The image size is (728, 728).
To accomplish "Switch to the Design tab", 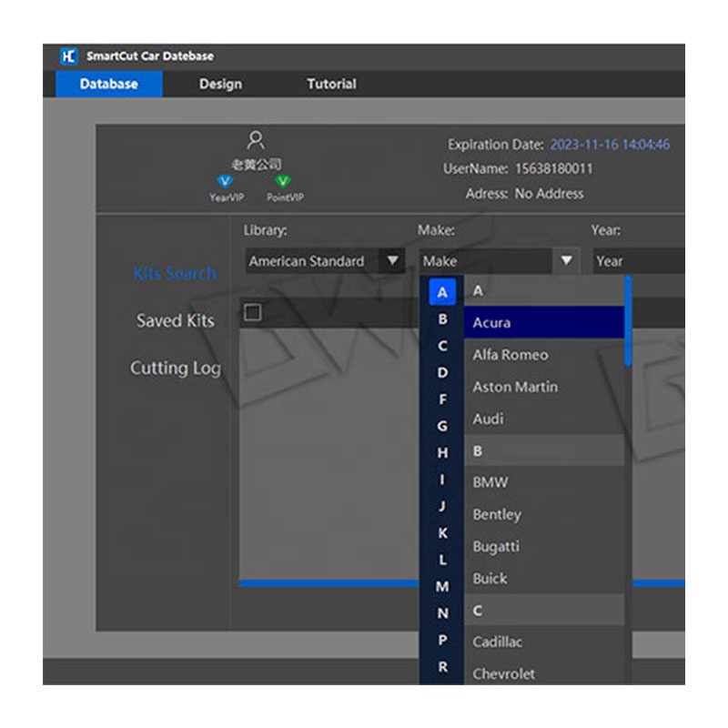I will click(220, 84).
